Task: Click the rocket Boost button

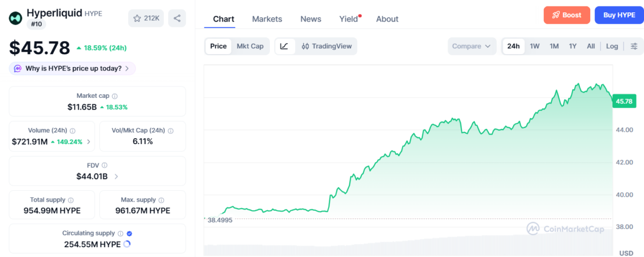Action: [x=567, y=15]
